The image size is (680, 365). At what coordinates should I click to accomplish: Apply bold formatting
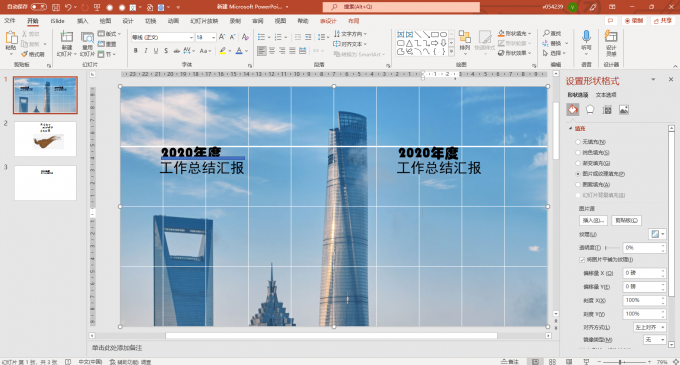pos(136,51)
